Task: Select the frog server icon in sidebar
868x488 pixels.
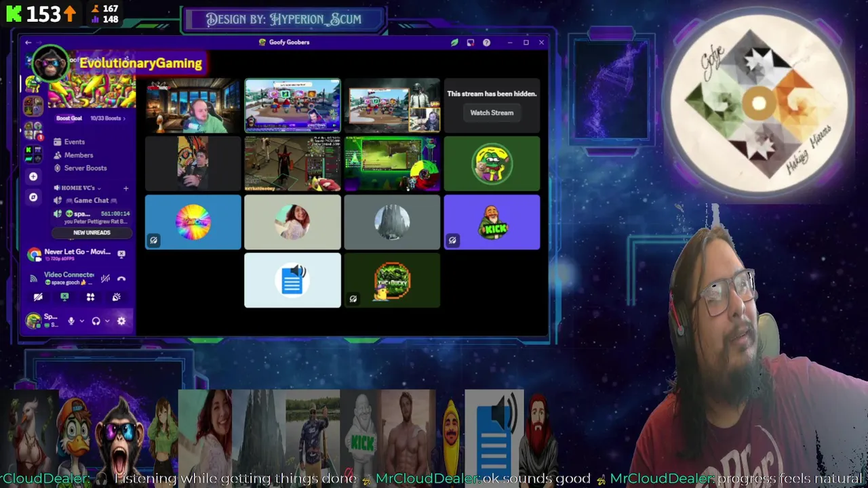Action: coord(32,84)
